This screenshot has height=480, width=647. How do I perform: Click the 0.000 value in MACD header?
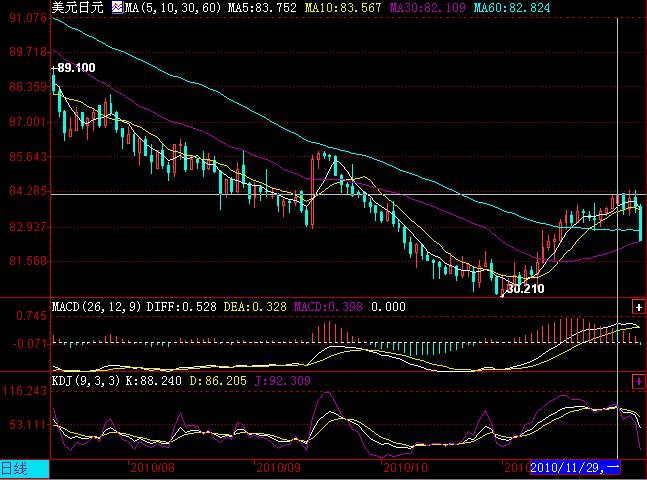388,307
